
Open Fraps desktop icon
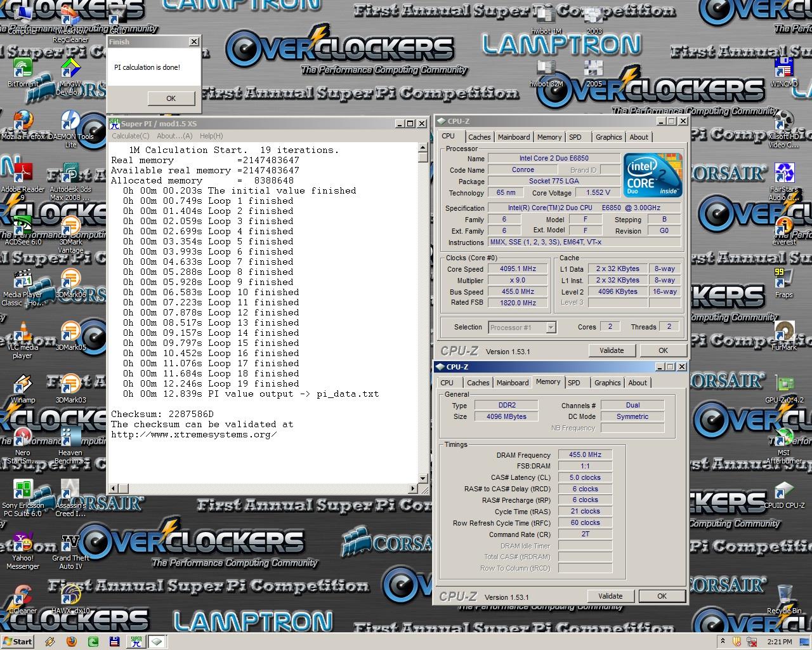(784, 282)
